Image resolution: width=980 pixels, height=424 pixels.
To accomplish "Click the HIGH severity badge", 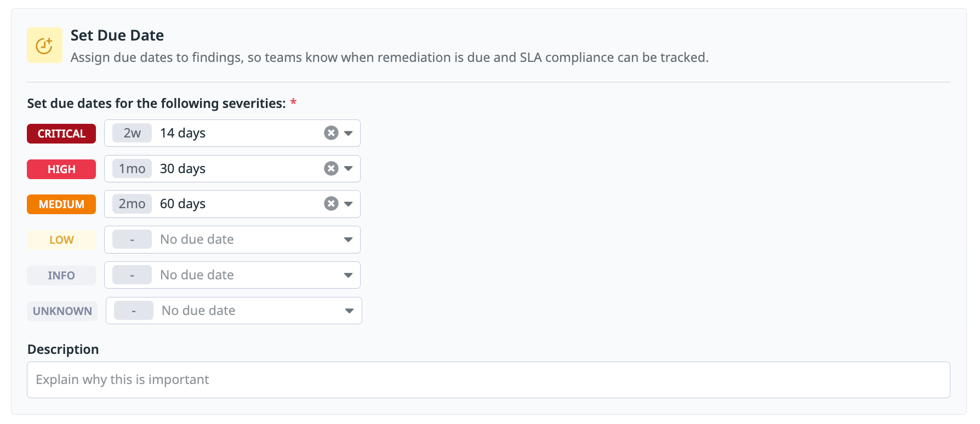I will 61,169.
